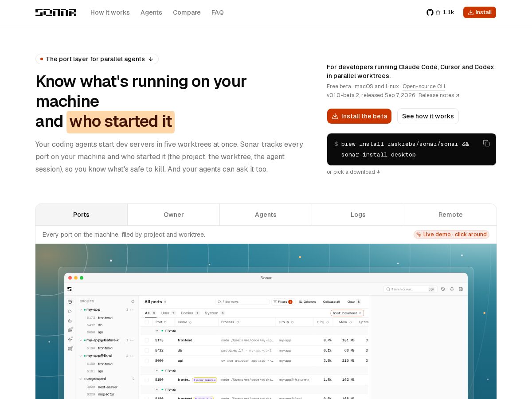Viewport: 532px width, 399px height.
Task: Tick the select-all checkbox in the table header
Action: pyautogui.click(x=147, y=322)
